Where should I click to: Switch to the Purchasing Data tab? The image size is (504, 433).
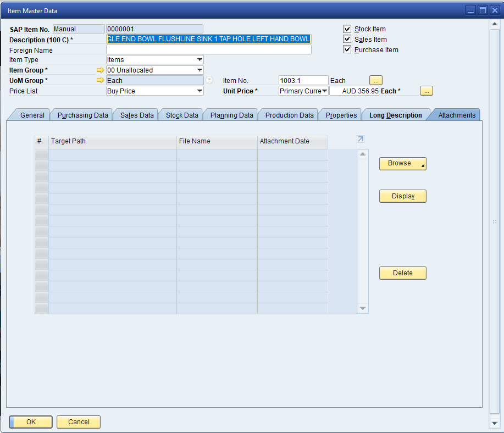[x=82, y=115]
